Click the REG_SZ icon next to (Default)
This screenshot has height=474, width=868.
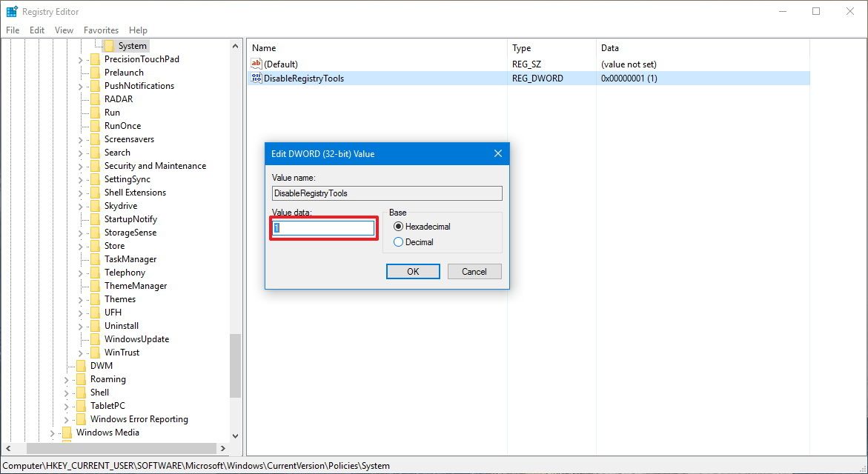(256, 64)
